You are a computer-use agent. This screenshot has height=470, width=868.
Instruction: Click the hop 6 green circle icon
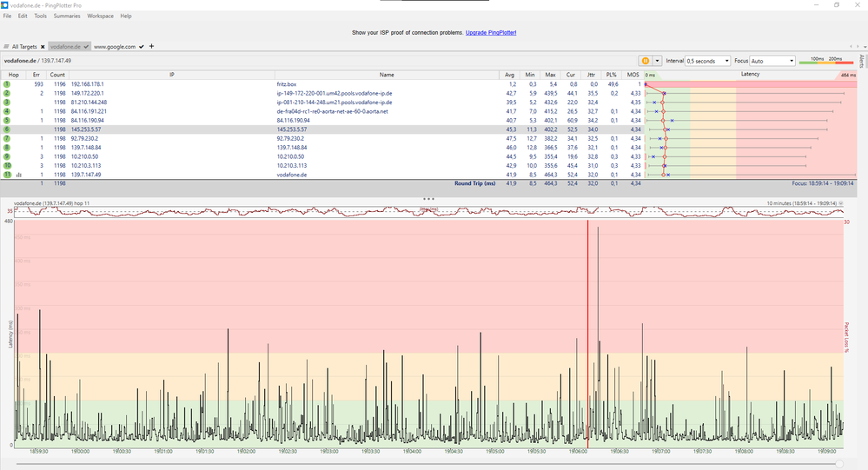point(6,129)
